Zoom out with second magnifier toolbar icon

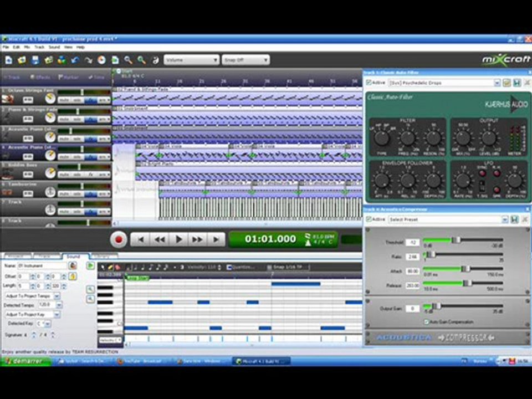(141, 60)
